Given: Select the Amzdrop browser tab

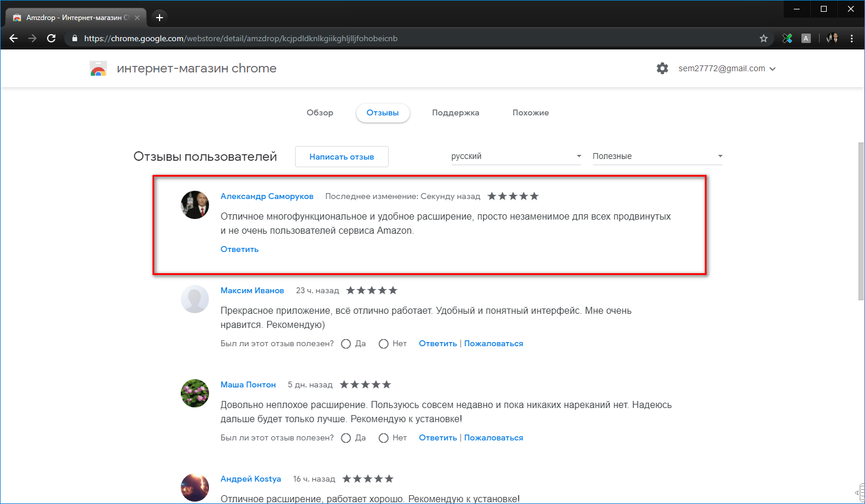Looking at the screenshot, I should tap(76, 18).
